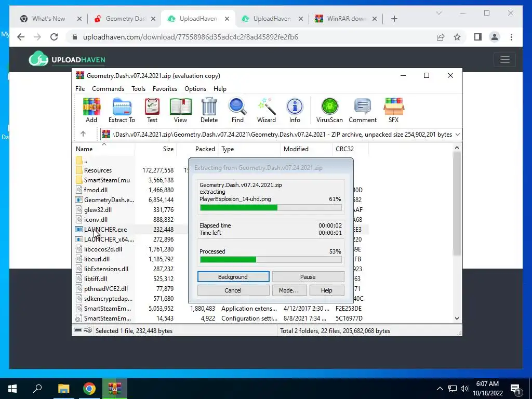The height and width of the screenshot is (399, 532).
Task: Open File Explorer from the taskbar
Action: pos(63,389)
